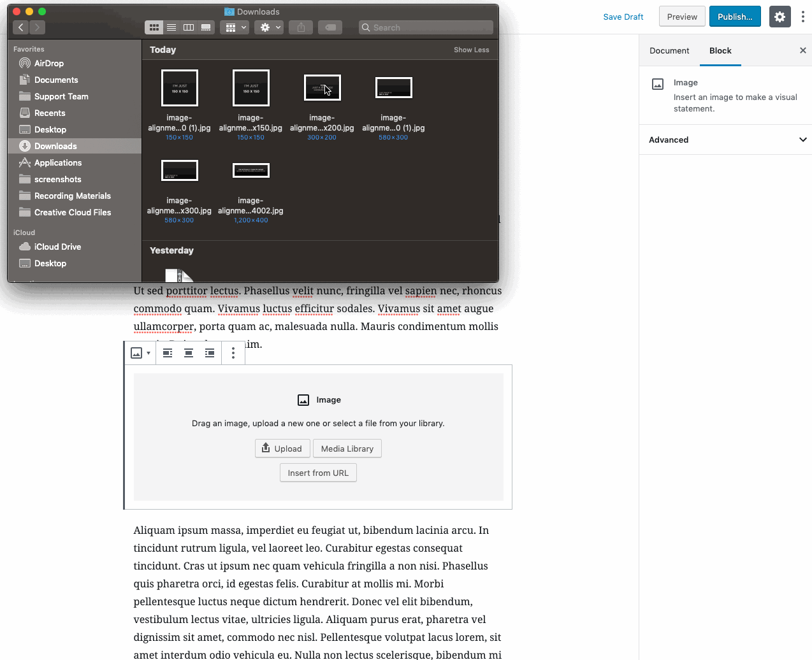This screenshot has width=812, height=660.
Task: Click the Publish button
Action: 734,17
